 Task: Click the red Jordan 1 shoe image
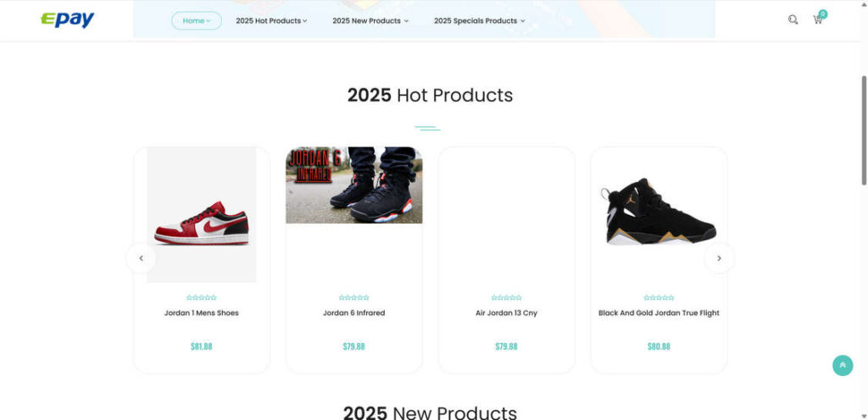202,214
